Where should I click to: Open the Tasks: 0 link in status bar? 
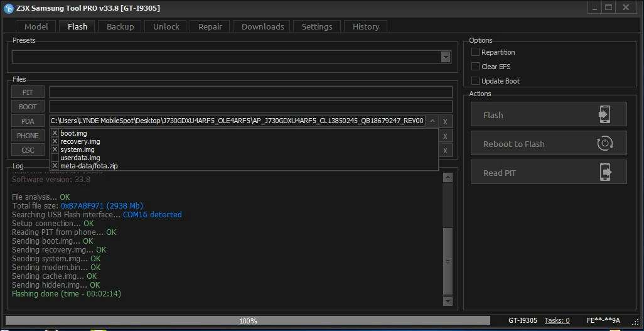point(557,320)
